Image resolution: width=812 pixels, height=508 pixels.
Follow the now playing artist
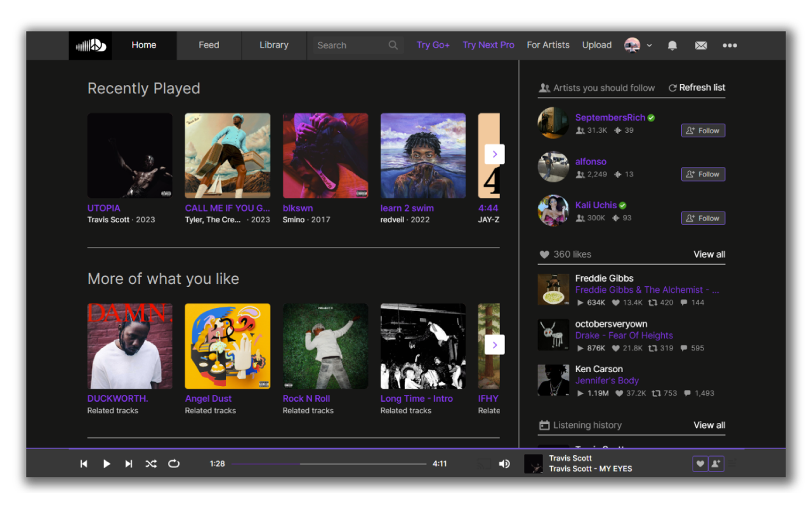click(716, 464)
